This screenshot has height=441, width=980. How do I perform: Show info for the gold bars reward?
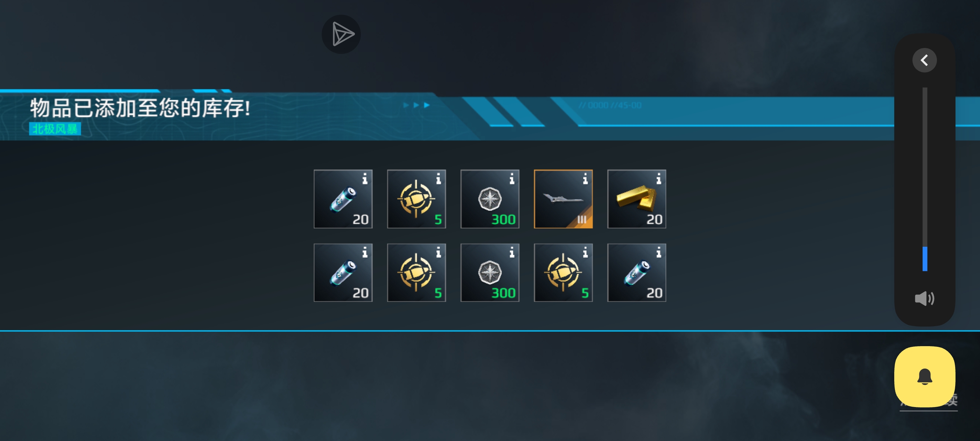[659, 178]
